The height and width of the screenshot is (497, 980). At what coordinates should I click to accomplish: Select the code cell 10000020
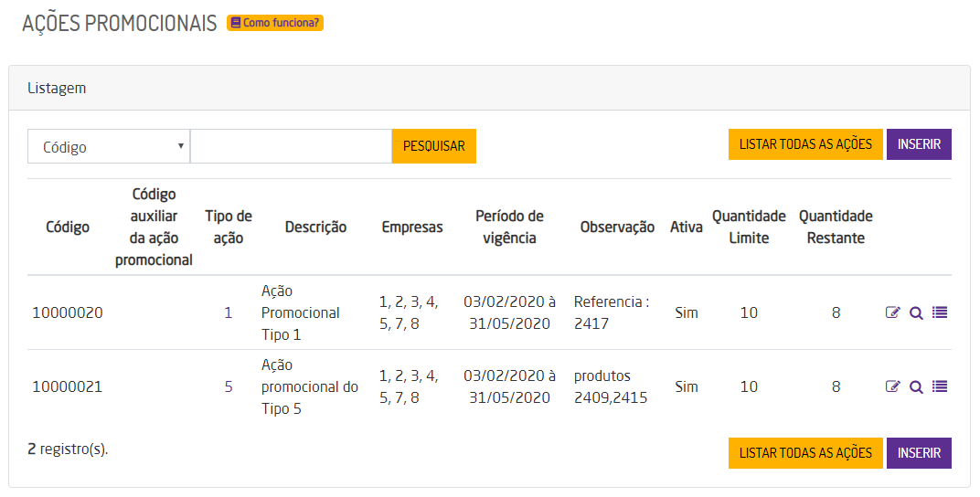coord(68,312)
